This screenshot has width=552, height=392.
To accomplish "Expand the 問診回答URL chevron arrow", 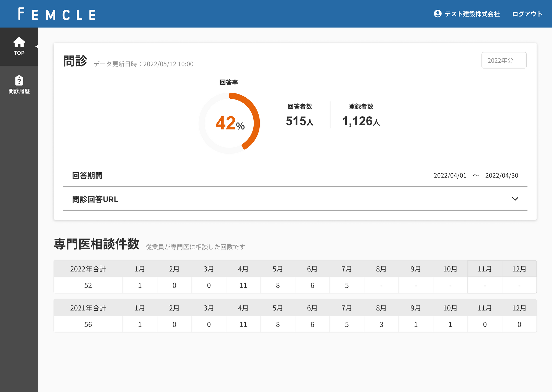I will (515, 199).
